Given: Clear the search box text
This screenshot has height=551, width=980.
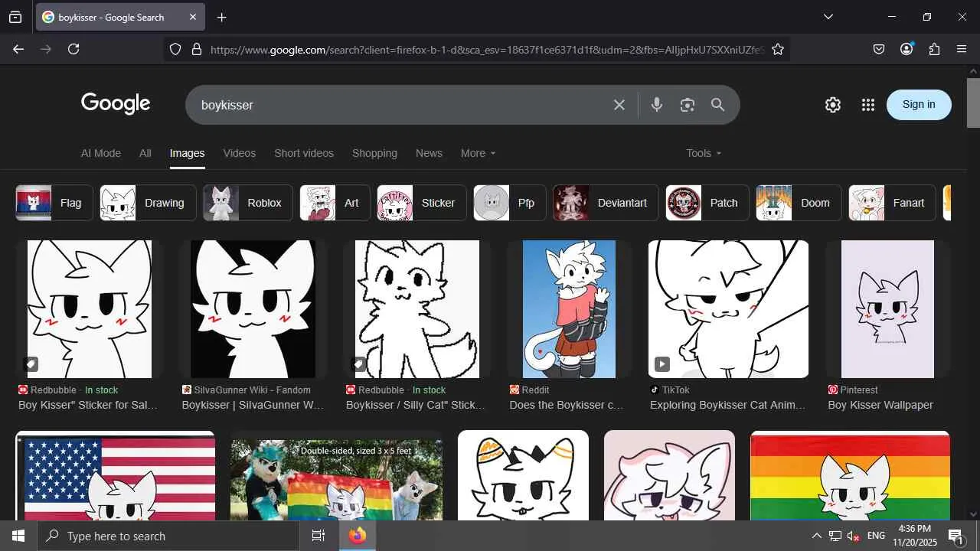Looking at the screenshot, I should [x=619, y=105].
